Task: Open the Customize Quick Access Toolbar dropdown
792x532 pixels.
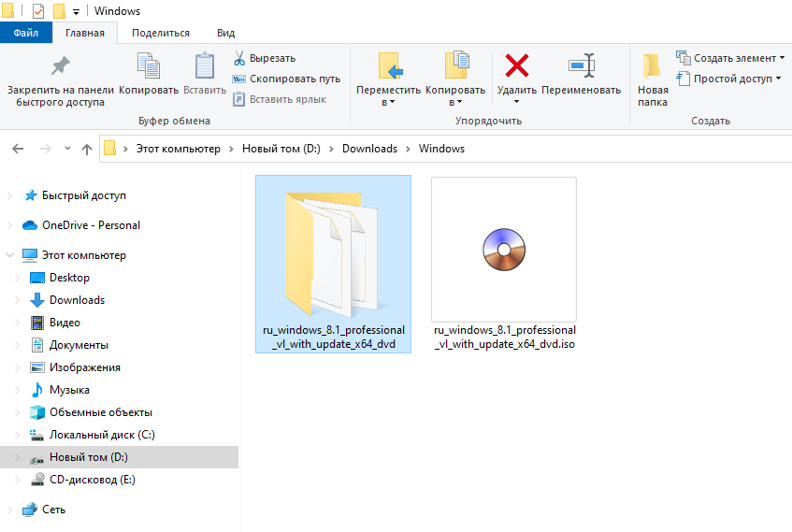Action: 76,11
